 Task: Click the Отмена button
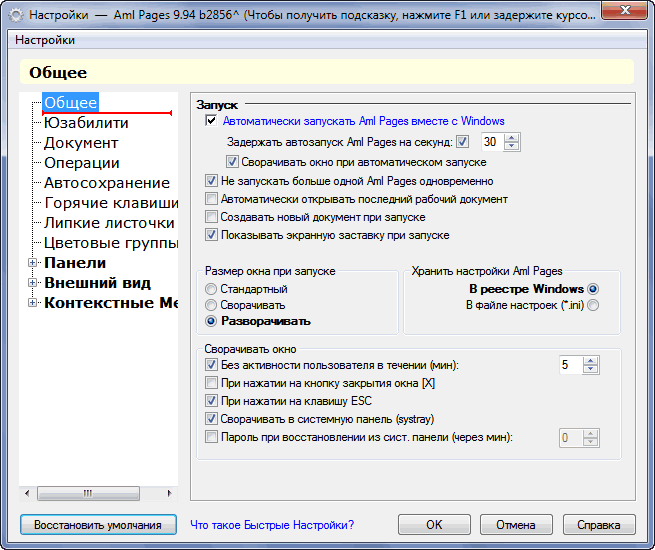[516, 525]
